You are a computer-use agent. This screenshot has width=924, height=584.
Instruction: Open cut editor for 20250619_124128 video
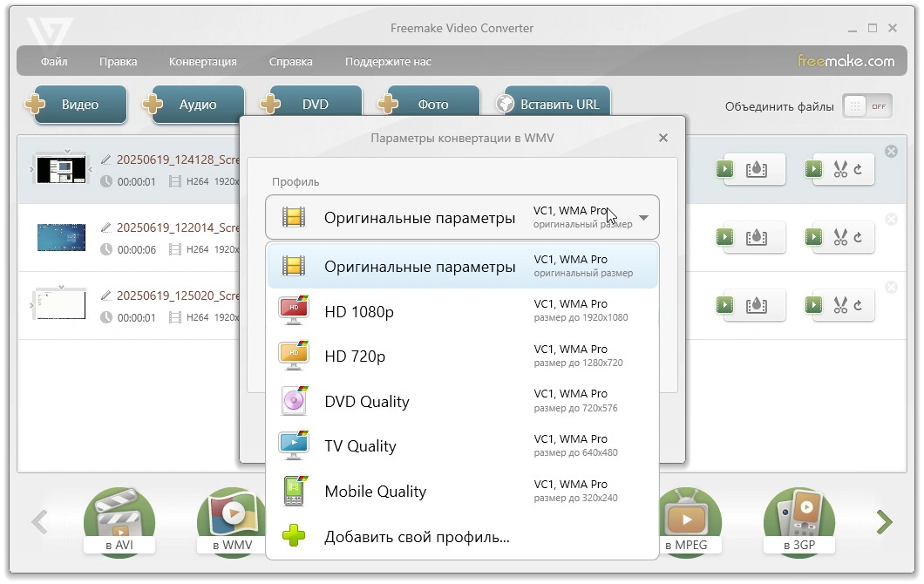(x=839, y=169)
